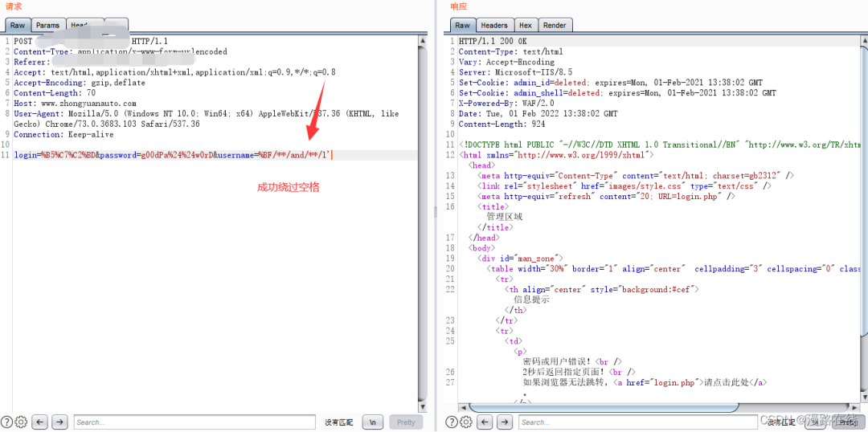Switch to request Params tab
Screen dimensions: 868x432
(x=48, y=26)
